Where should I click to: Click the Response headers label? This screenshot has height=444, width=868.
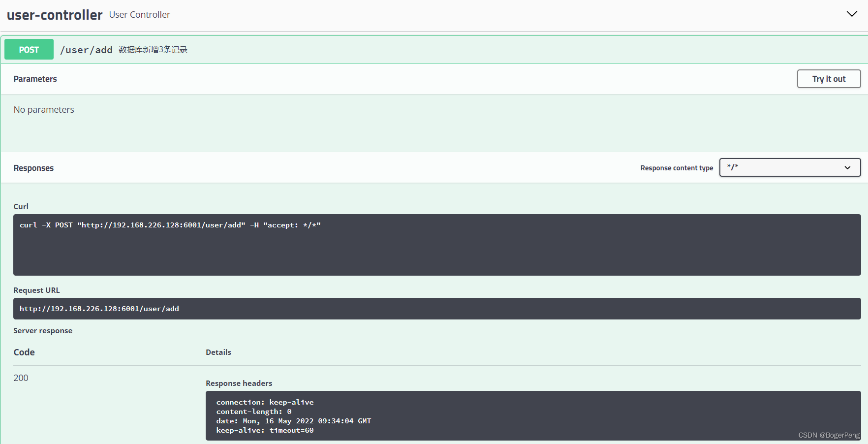click(x=239, y=383)
